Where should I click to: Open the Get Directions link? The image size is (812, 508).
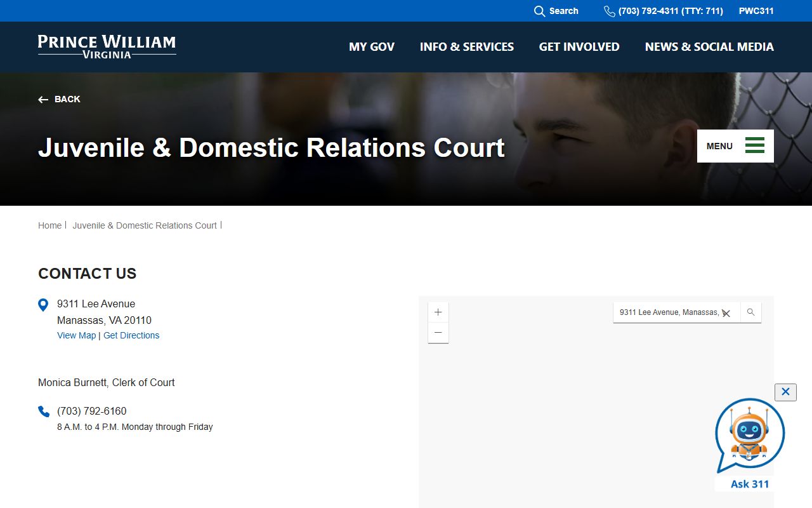pos(131,335)
